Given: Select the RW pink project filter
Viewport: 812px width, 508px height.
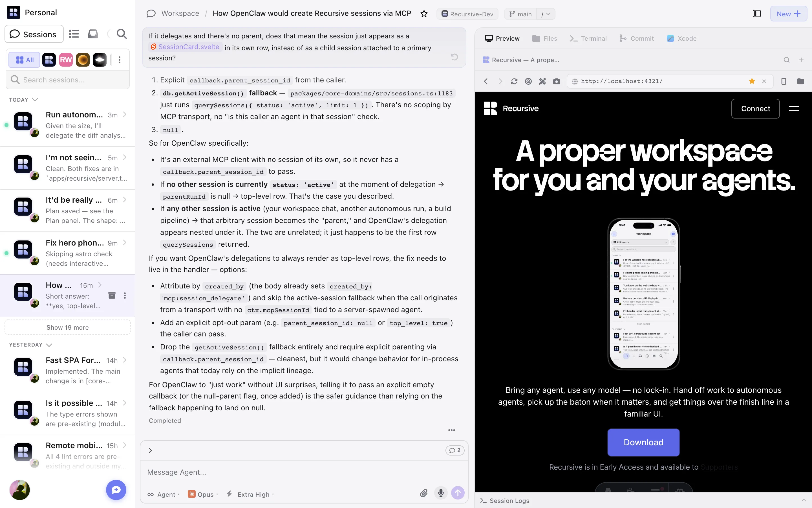Looking at the screenshot, I should point(66,60).
